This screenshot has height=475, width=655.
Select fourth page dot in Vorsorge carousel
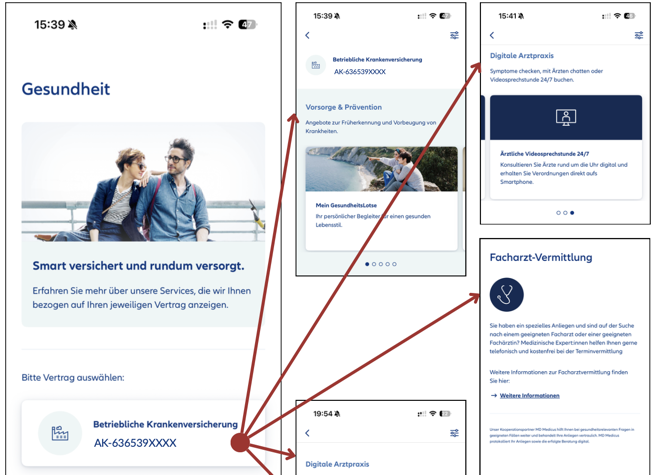(388, 264)
